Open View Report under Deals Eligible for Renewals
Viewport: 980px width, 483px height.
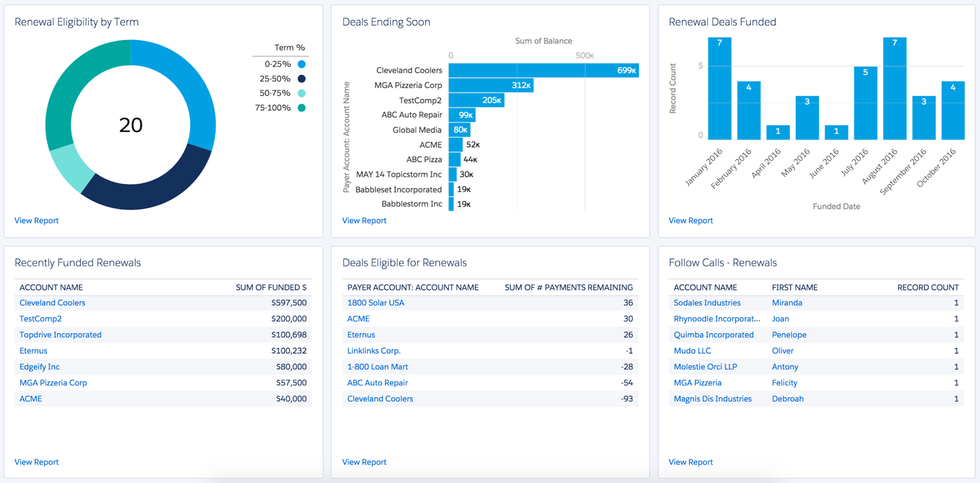click(364, 462)
